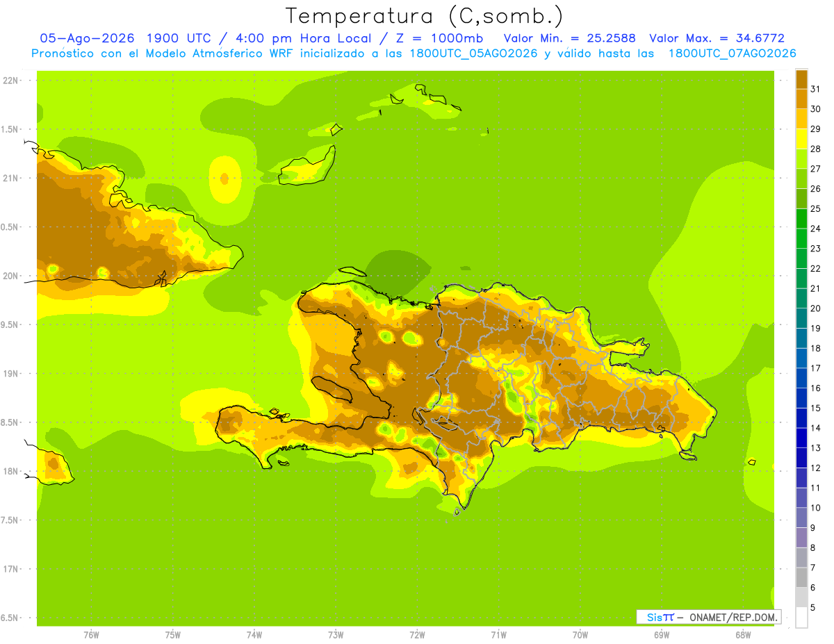This screenshot has width=834, height=644.
Task: Click the legend value "19"
Action: 816,328
